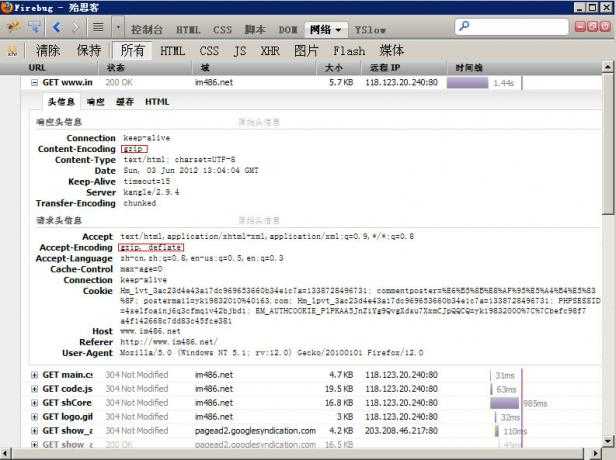The image size is (616, 460).
Task: Filter requests by Flash type
Action: tap(349, 51)
